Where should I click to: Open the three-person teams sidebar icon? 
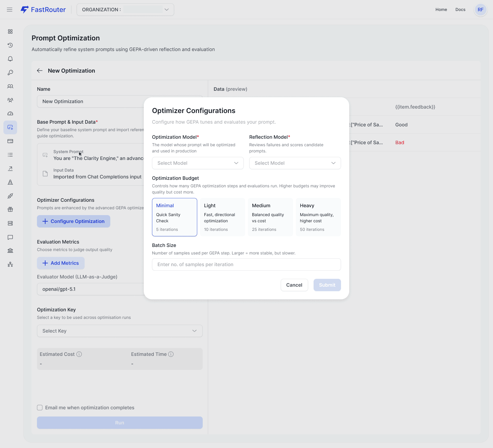(x=10, y=100)
